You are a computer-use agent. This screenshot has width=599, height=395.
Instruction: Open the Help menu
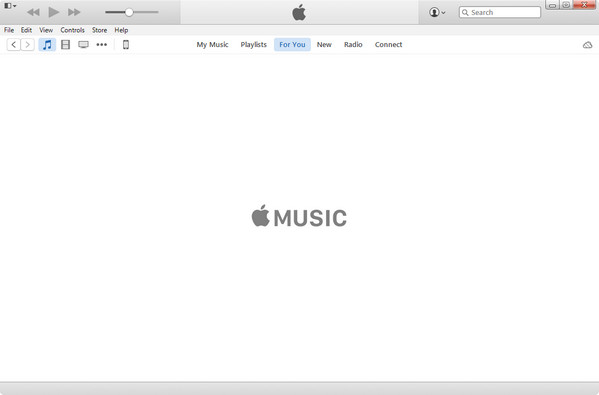click(x=121, y=30)
